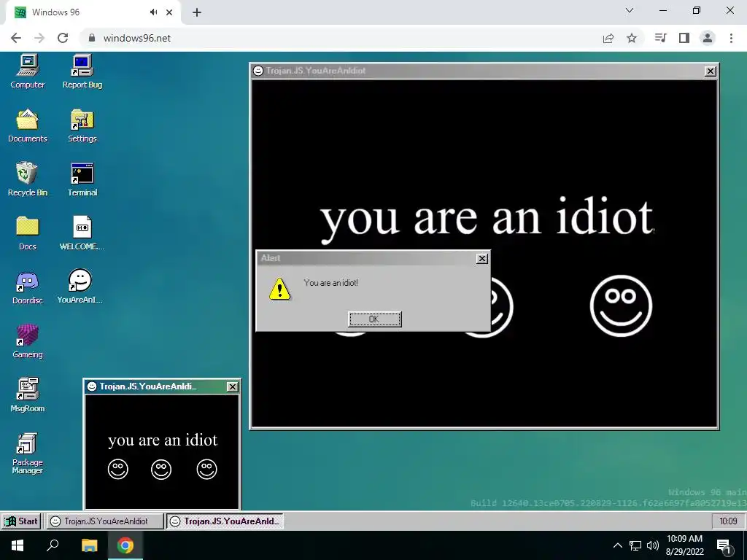Click 'you are an idiot' text in small window

(163, 440)
